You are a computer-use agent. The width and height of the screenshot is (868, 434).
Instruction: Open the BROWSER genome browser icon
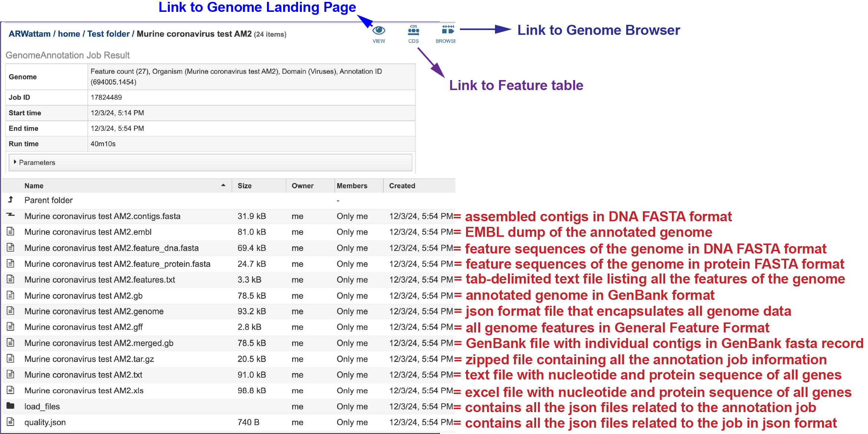coord(446,34)
